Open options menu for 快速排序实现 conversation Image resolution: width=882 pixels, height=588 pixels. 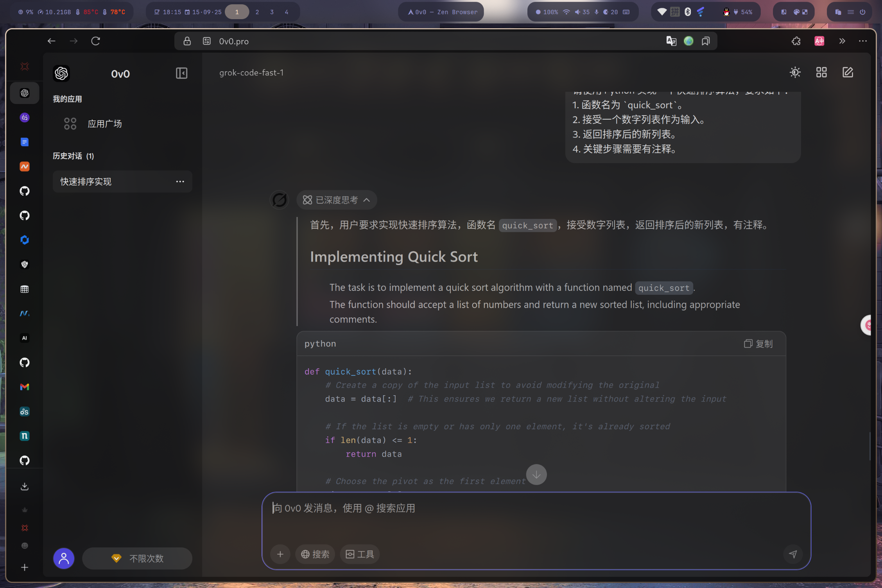[180, 181]
